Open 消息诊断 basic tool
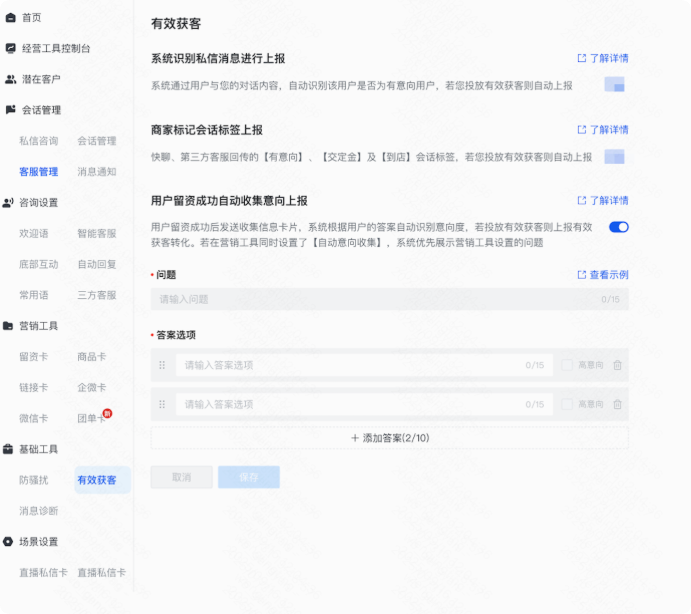The height and width of the screenshot is (614, 691). tap(39, 511)
